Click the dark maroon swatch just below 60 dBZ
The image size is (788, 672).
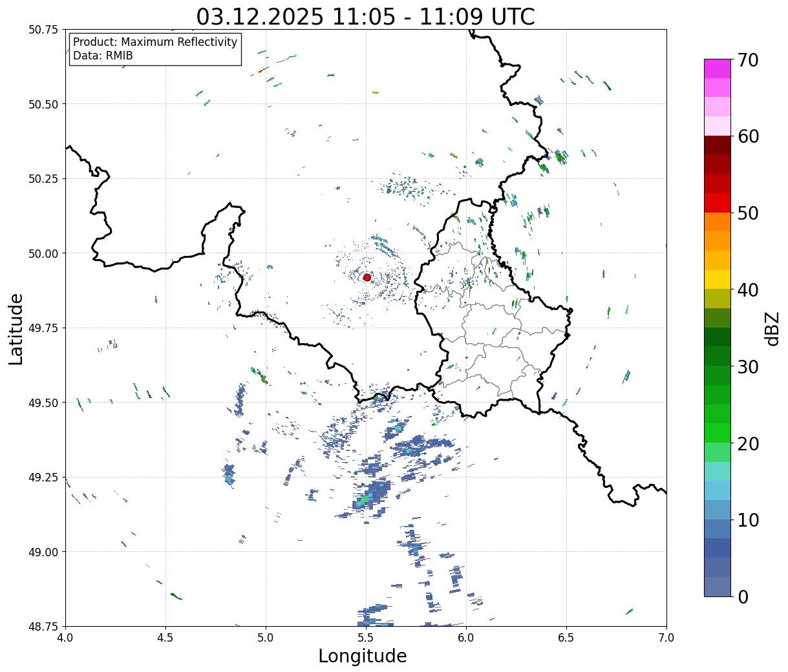click(x=718, y=145)
